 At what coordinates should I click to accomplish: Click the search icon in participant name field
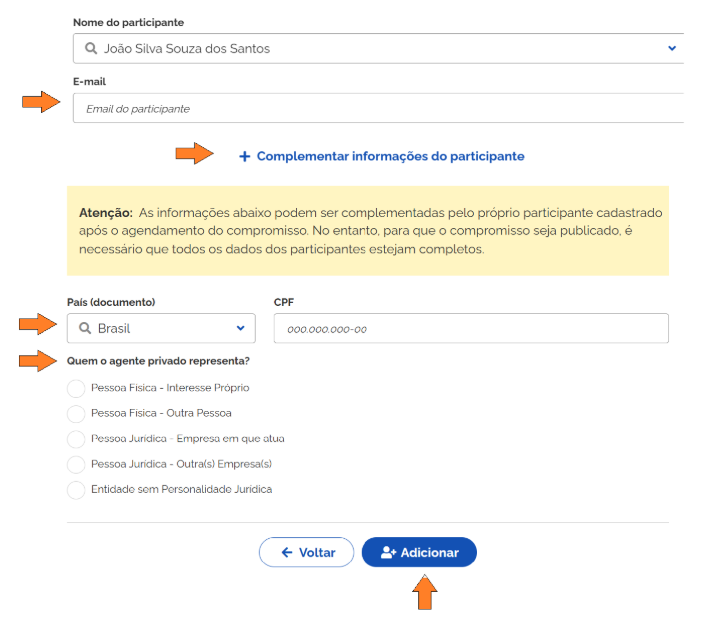92,48
